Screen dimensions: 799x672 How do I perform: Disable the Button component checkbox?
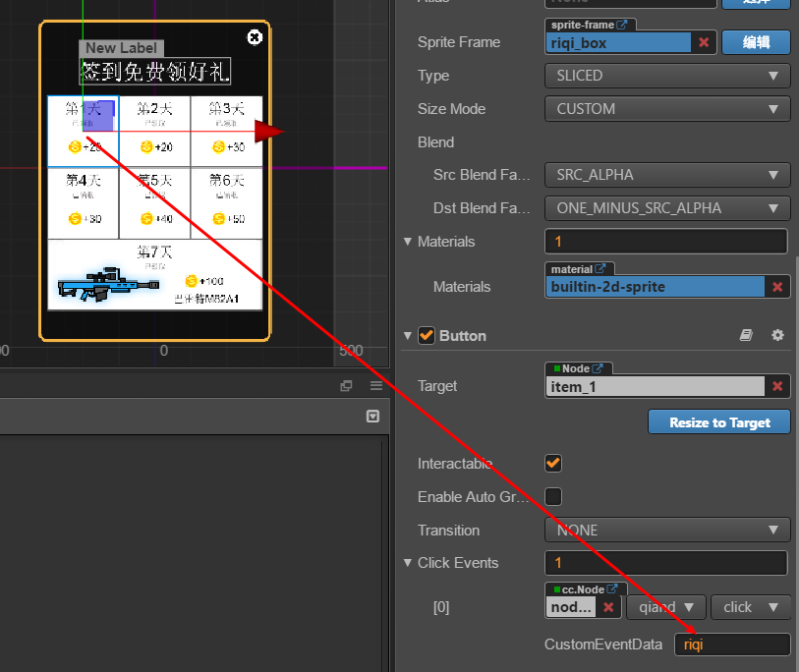click(x=426, y=335)
